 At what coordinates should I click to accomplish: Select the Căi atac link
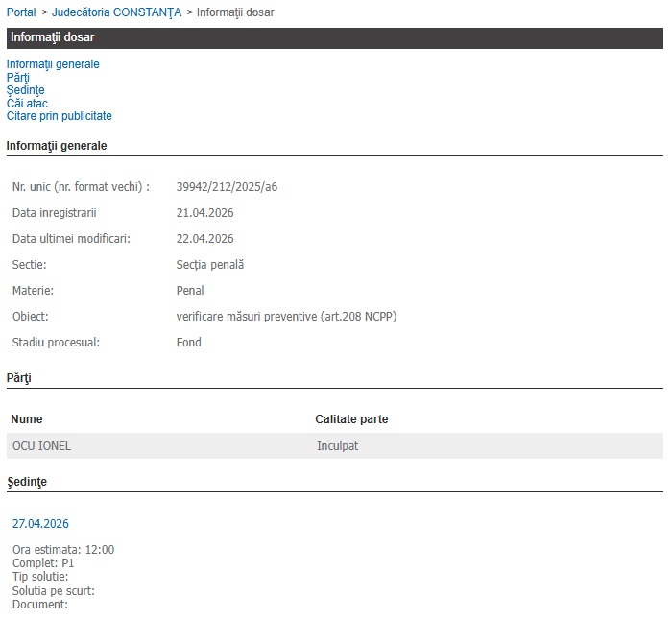pyautogui.click(x=27, y=104)
